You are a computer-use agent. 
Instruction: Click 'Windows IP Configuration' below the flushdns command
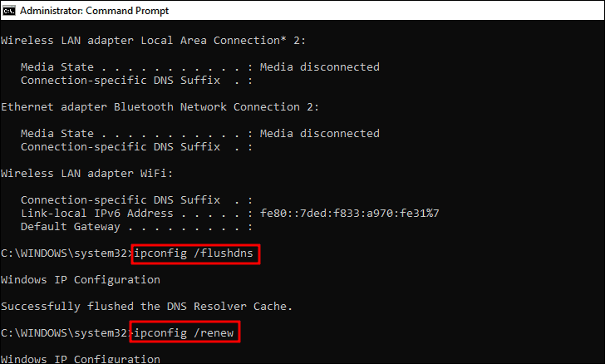point(81,279)
